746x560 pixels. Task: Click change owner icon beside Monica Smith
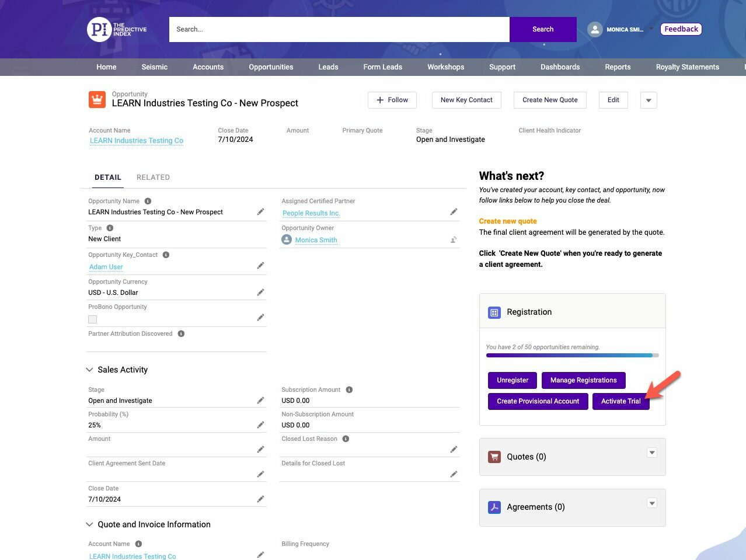point(453,239)
